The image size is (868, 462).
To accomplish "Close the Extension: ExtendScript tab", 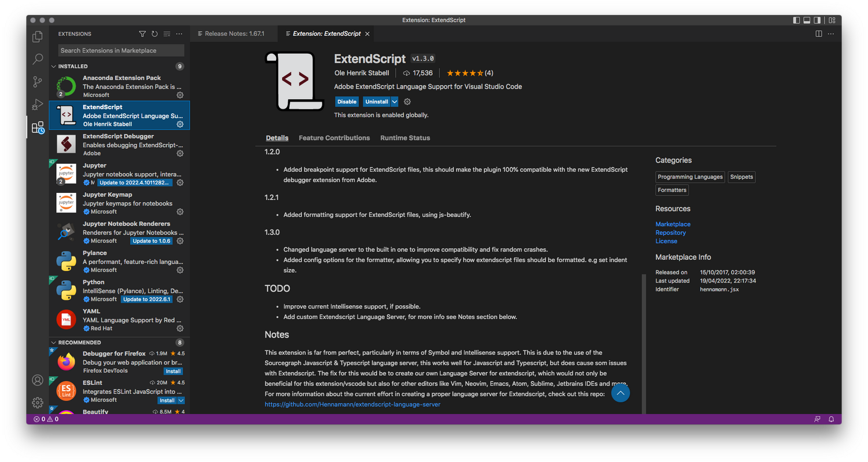I will tap(367, 34).
